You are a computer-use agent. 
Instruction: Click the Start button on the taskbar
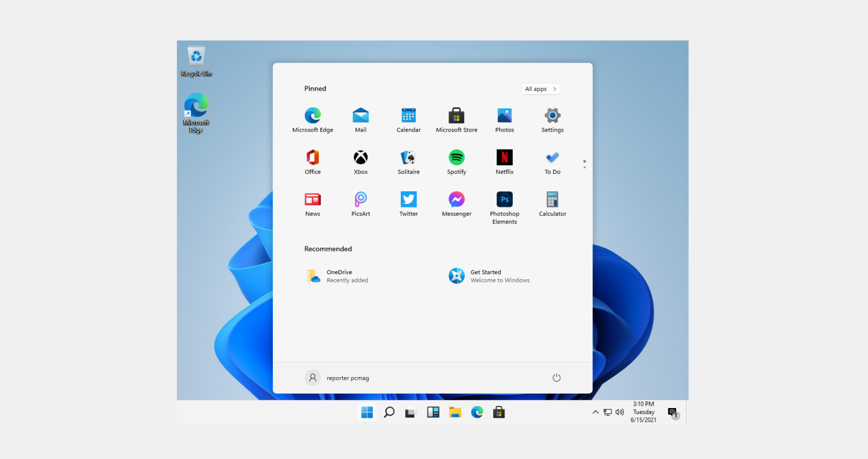tap(367, 412)
